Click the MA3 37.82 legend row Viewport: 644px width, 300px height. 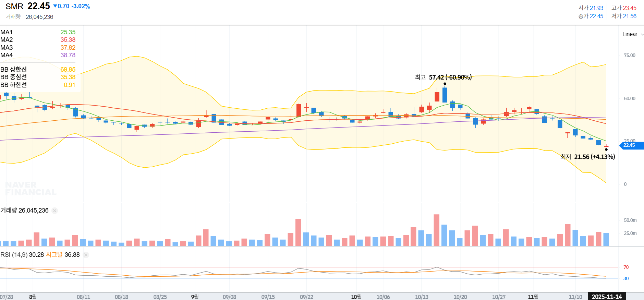(38, 48)
